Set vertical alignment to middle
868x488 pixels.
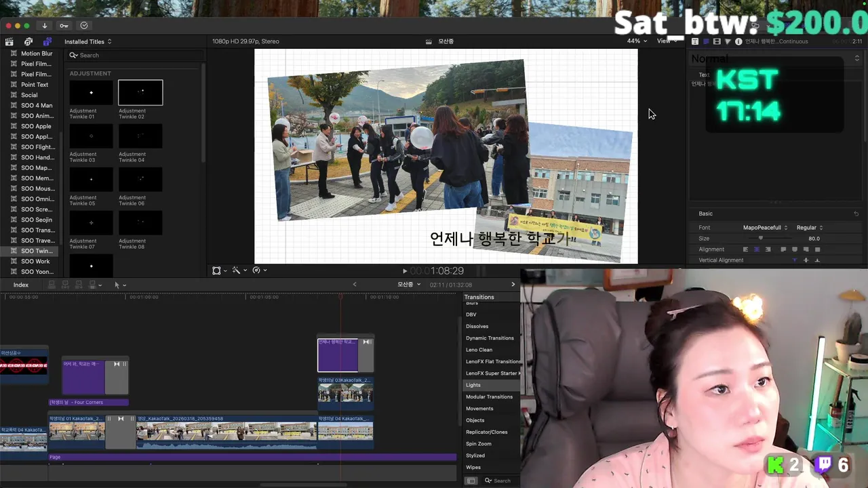click(x=806, y=260)
